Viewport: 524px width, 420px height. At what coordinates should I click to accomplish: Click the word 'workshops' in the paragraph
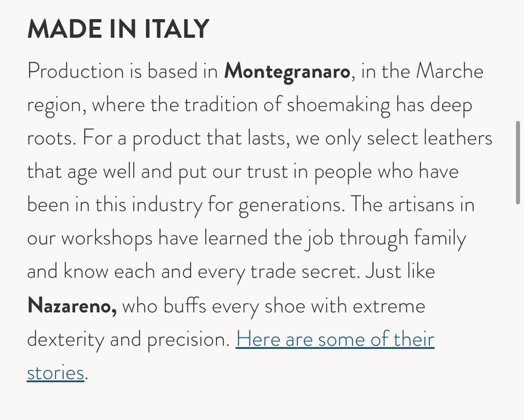106,239
